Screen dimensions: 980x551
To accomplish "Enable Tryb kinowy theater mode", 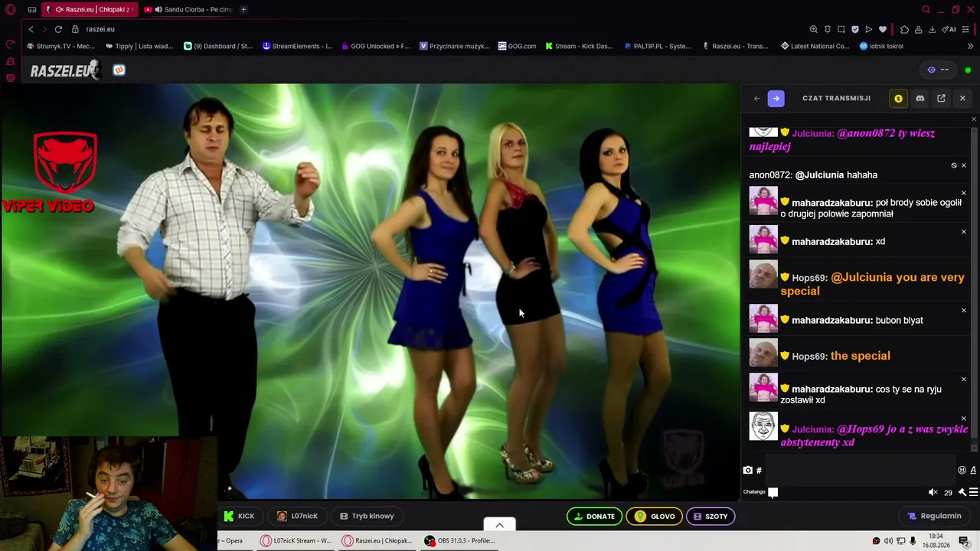I will tap(367, 516).
